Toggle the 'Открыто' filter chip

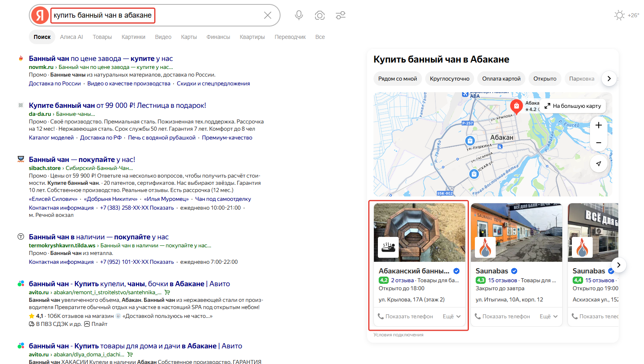click(545, 79)
